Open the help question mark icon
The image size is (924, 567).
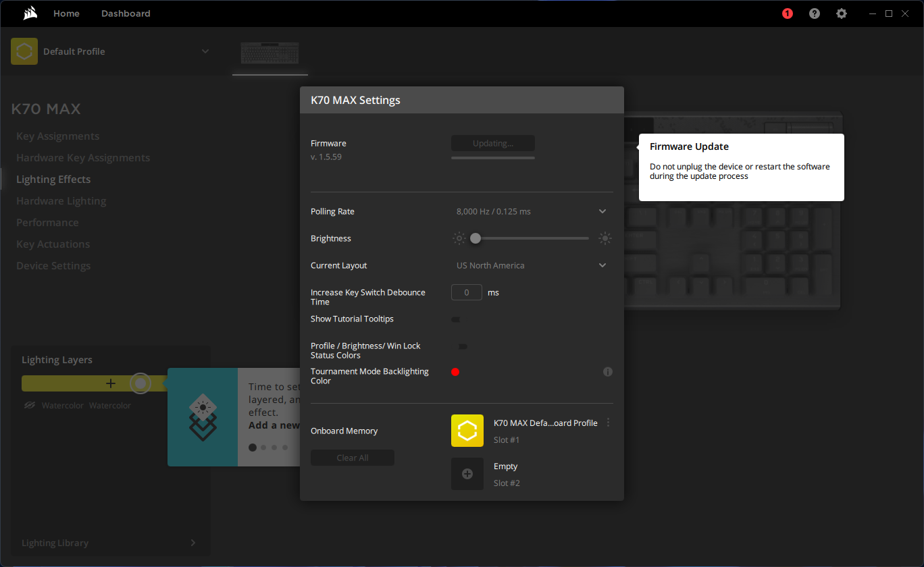click(x=815, y=13)
